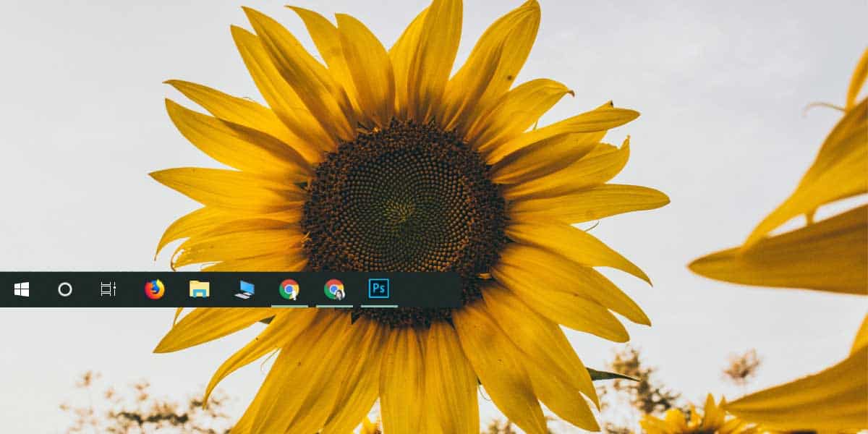Open the Windows Start menu
The height and width of the screenshot is (434, 868).
[x=22, y=289]
